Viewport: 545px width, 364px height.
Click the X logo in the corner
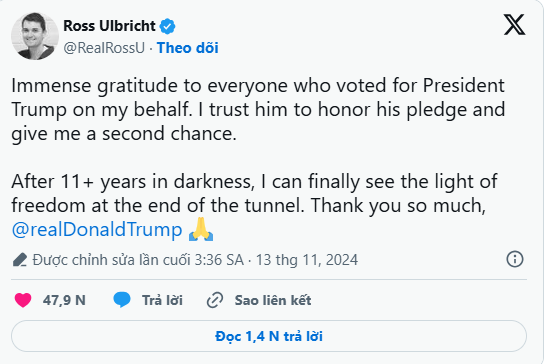(x=514, y=25)
